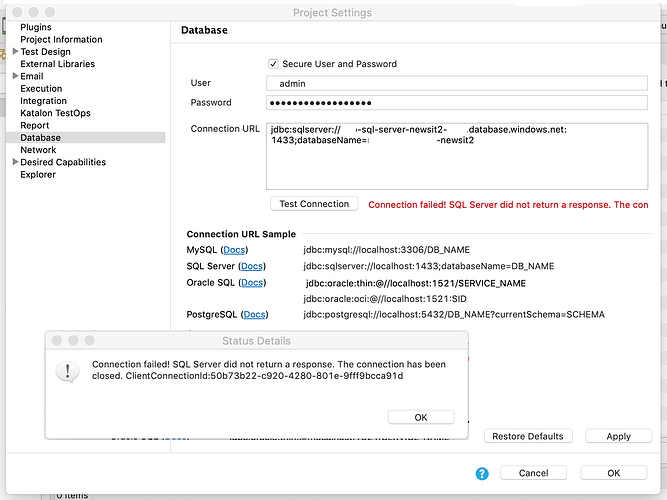667x500 pixels.
Task: Click the warning icon in Status Details
Action: (69, 371)
